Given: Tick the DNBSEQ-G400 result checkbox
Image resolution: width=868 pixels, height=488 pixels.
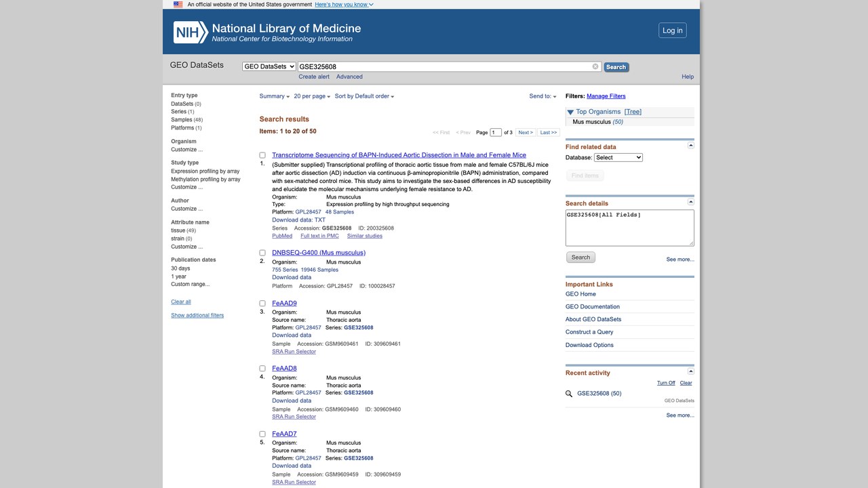Looking at the screenshot, I should [262, 253].
